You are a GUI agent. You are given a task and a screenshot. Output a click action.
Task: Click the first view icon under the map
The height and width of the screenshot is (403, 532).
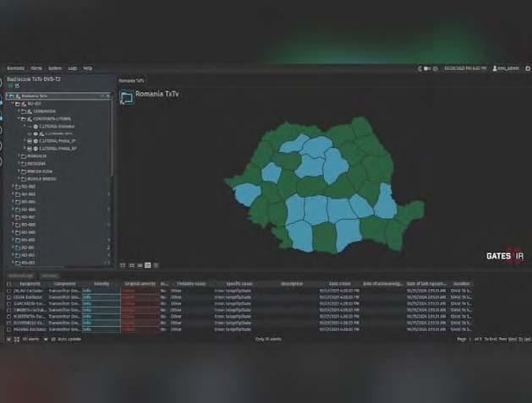point(123,265)
